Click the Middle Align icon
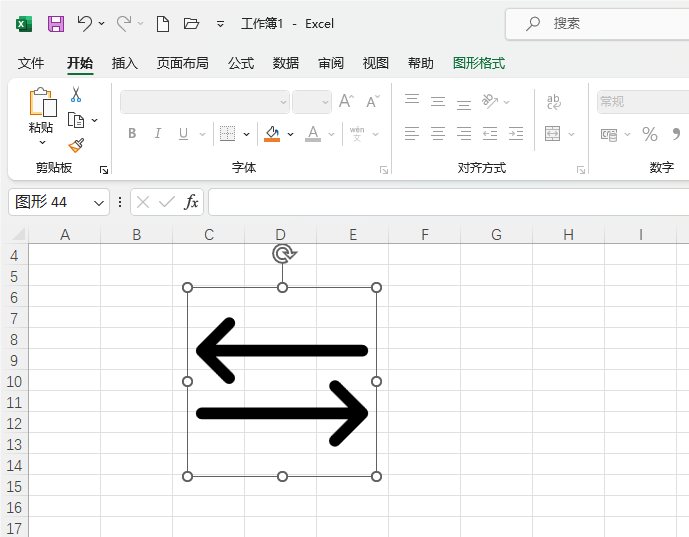 point(438,102)
